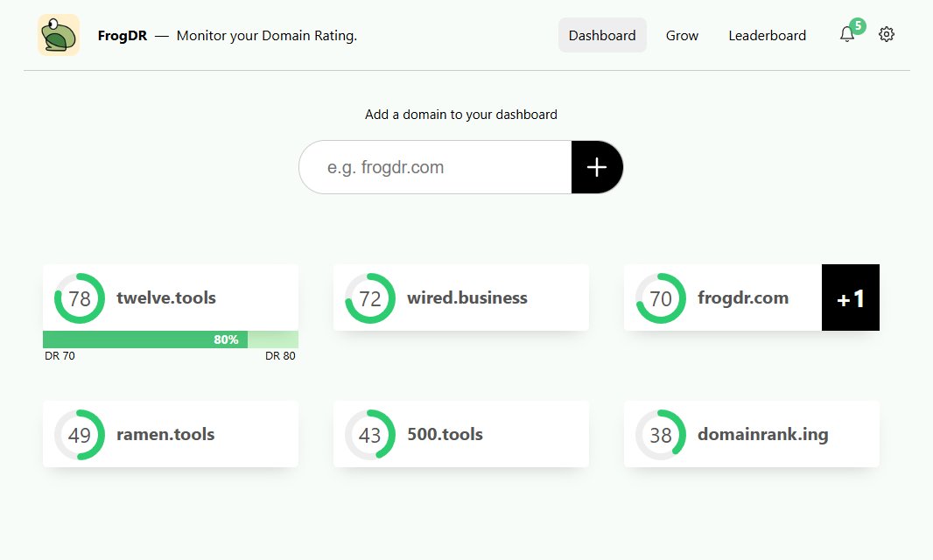Click the FrogDR brand name text

coord(122,36)
